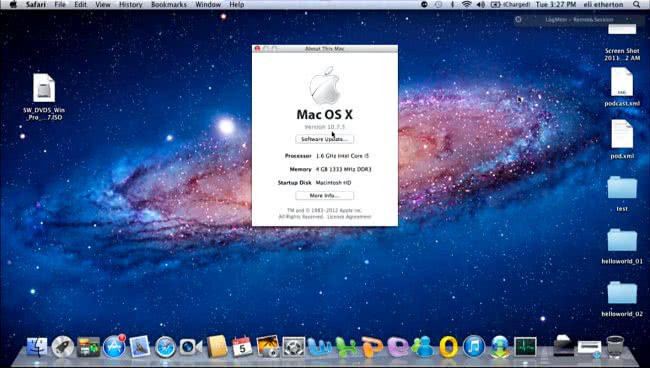Open the eli etherton user menu

click(x=603, y=5)
